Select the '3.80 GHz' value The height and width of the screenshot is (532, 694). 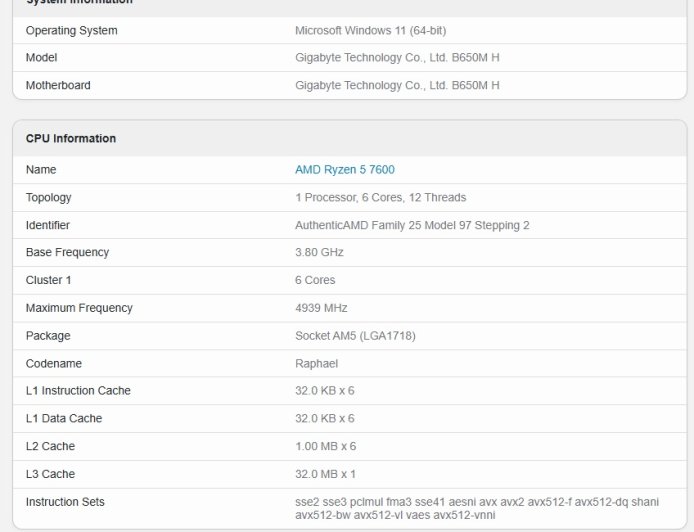pos(319,252)
